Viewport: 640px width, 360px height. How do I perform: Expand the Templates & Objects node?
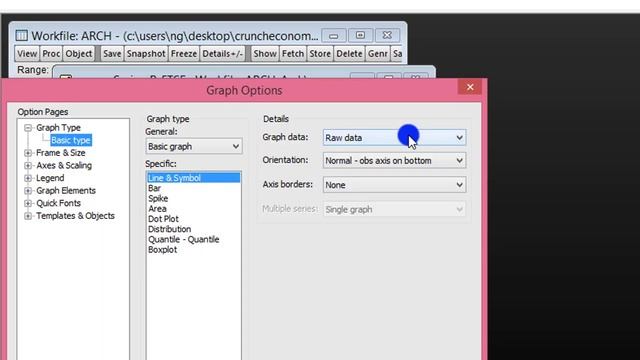(x=28, y=216)
